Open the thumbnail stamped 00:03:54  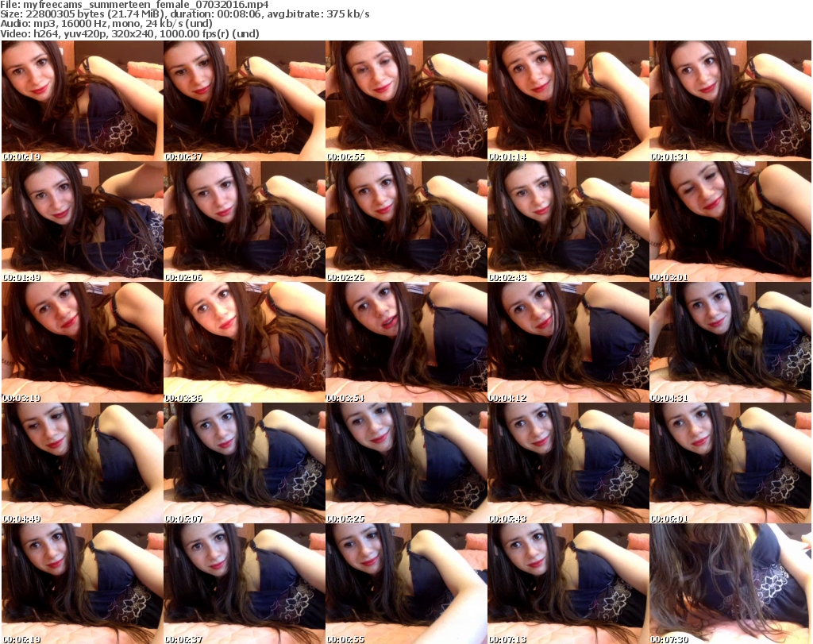(406, 343)
